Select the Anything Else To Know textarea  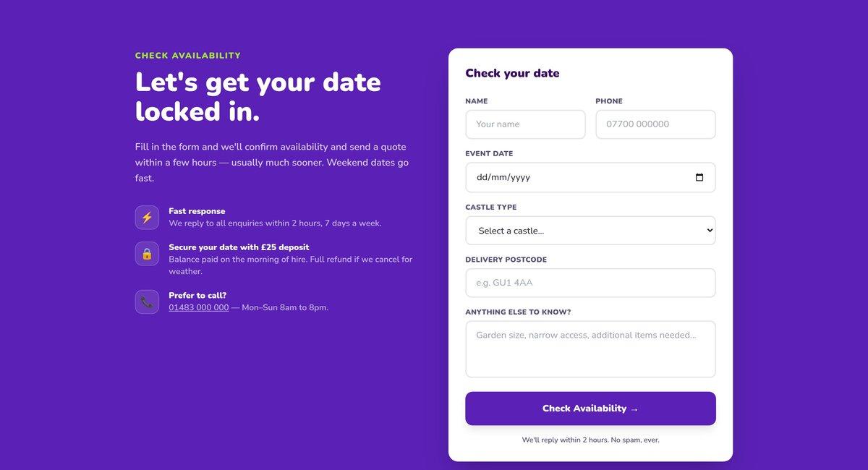590,349
